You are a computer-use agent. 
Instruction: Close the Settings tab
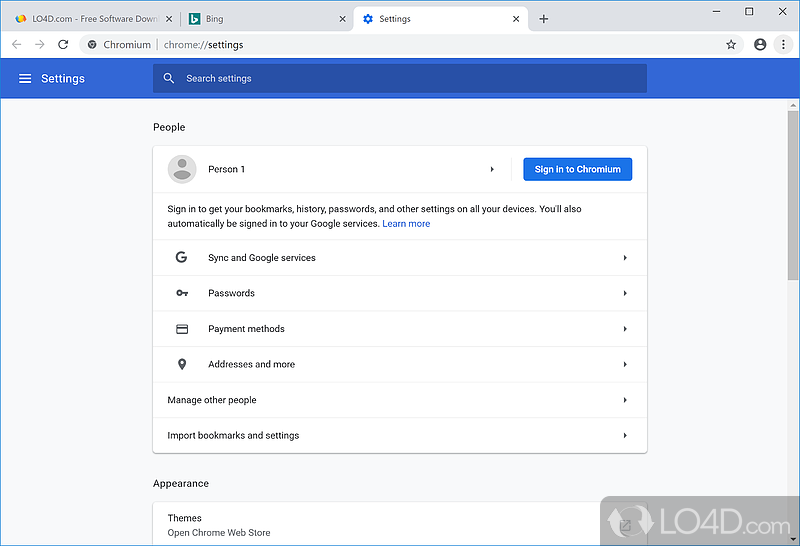click(516, 19)
